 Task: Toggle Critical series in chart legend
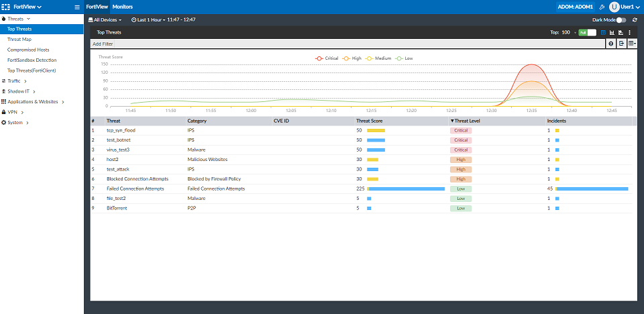point(327,58)
